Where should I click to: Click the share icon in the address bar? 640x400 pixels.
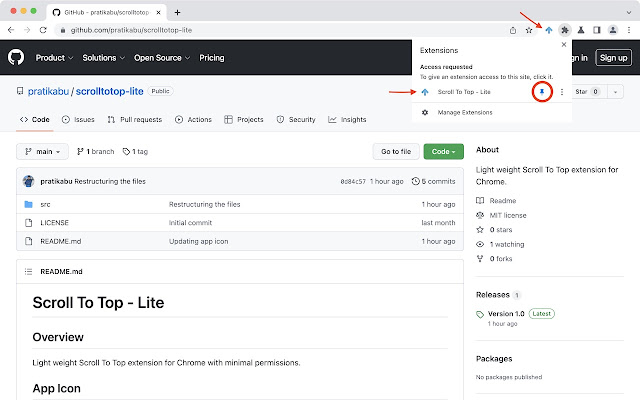tap(513, 30)
